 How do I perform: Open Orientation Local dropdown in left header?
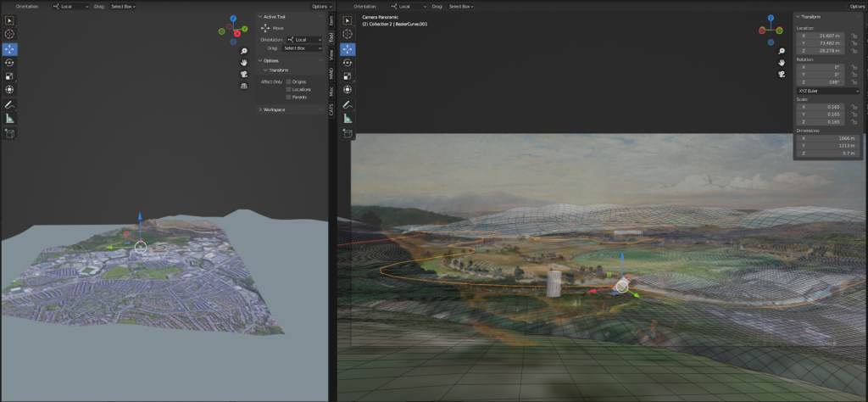(x=71, y=6)
